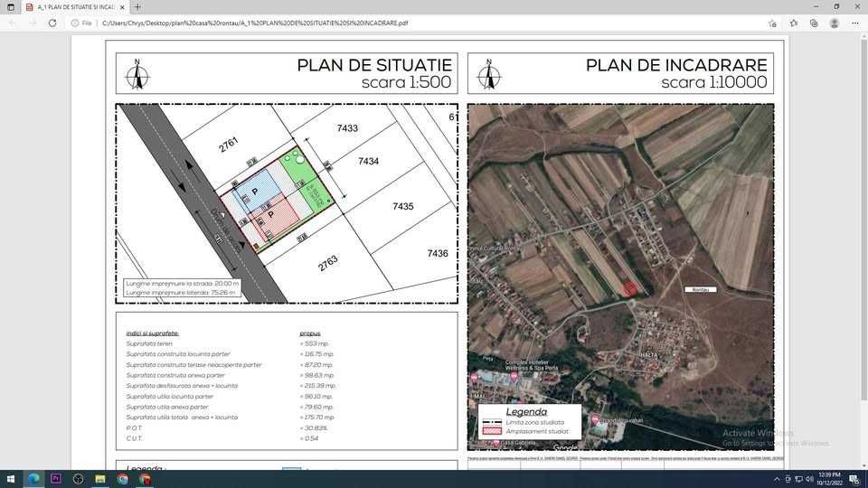The width and height of the screenshot is (868, 488).
Task: Click the north arrow compass in PLAN DE INCADRARE
Action: coord(489,75)
